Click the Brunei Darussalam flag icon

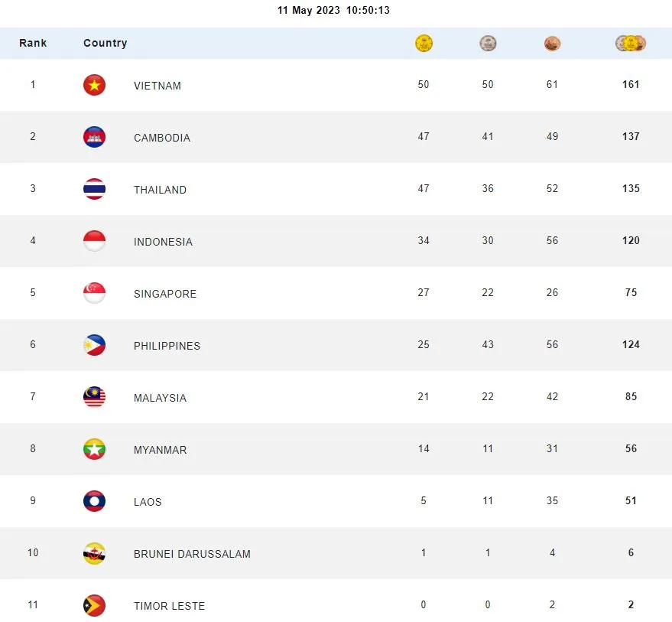(94, 553)
